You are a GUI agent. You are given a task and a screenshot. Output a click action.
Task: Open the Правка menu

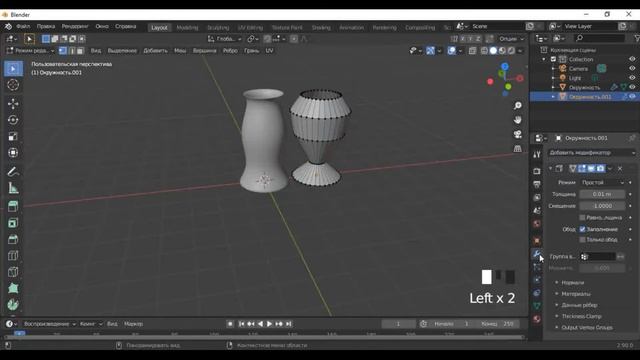click(46, 26)
